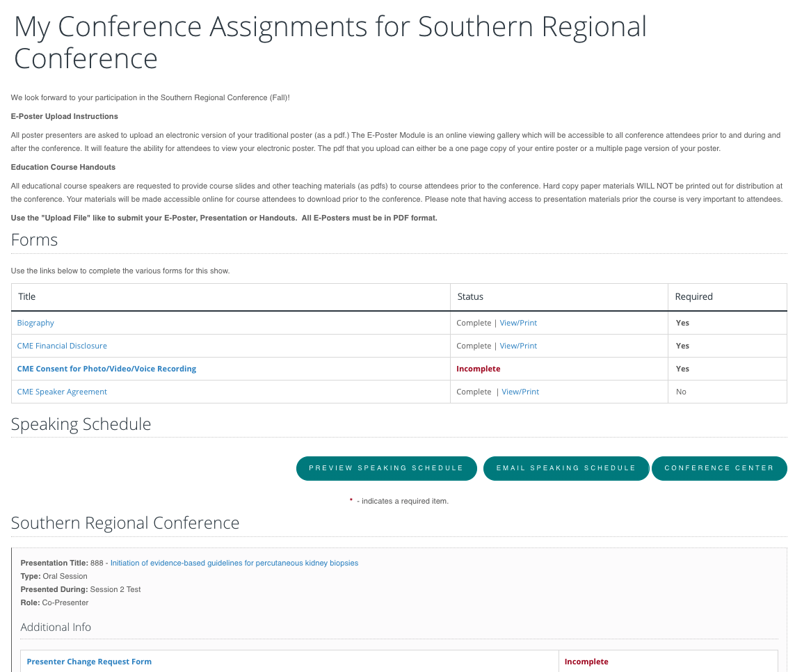The width and height of the screenshot is (811, 672).
Task: Open CME Consent for Photo/Video/Voice Recording
Action: tap(106, 369)
